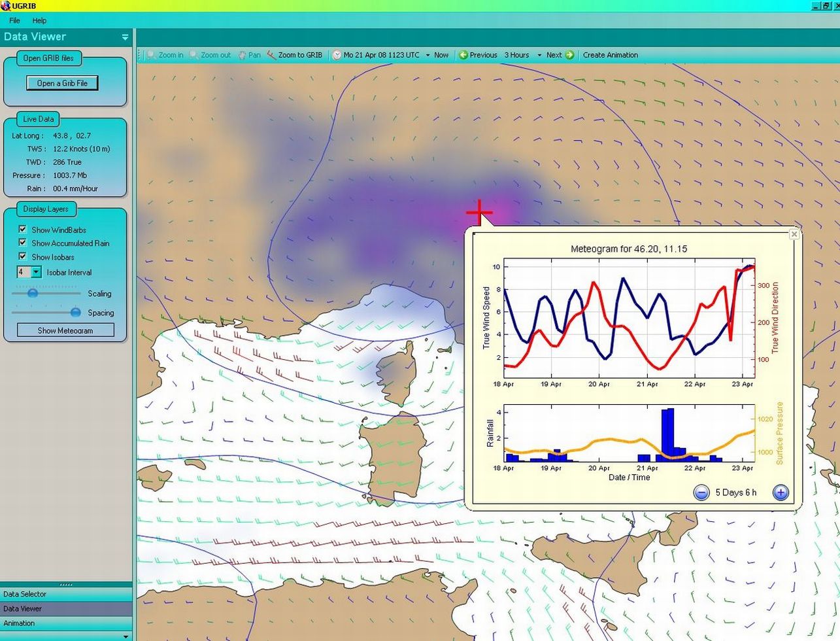Toggle Show WindBarbs checkbox
The image size is (840, 641).
point(22,230)
